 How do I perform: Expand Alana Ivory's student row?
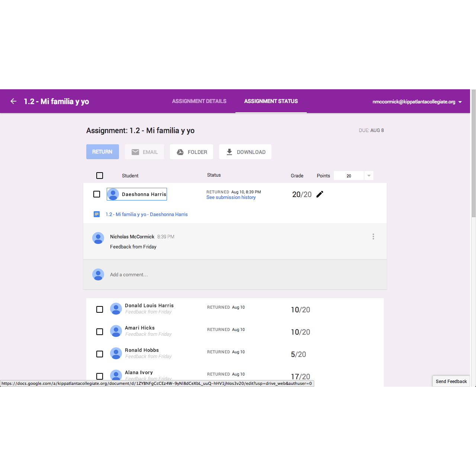coord(139,373)
